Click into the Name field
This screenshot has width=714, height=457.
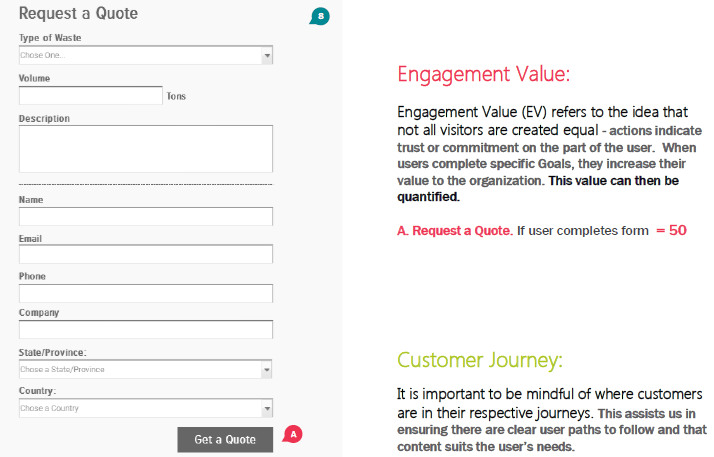146,217
